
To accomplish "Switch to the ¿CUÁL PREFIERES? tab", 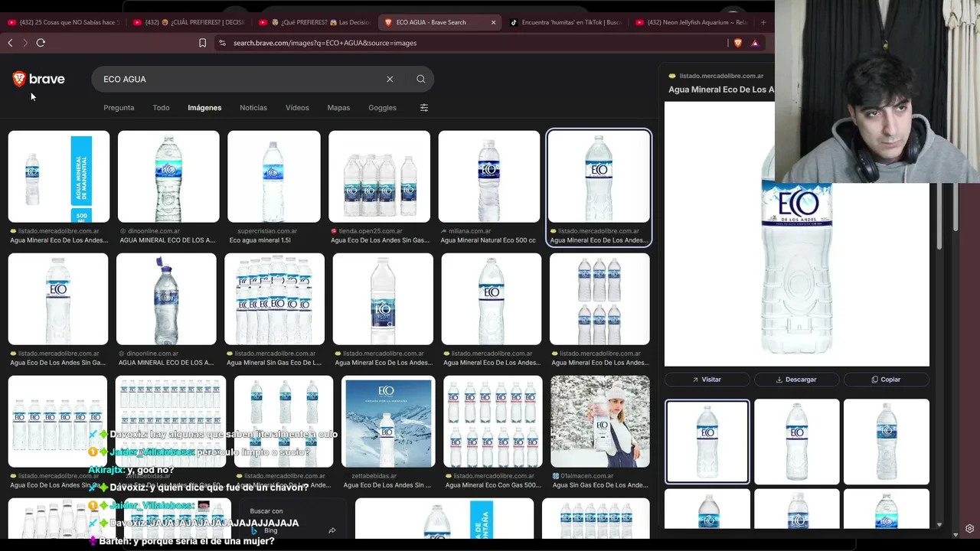I will (x=189, y=22).
